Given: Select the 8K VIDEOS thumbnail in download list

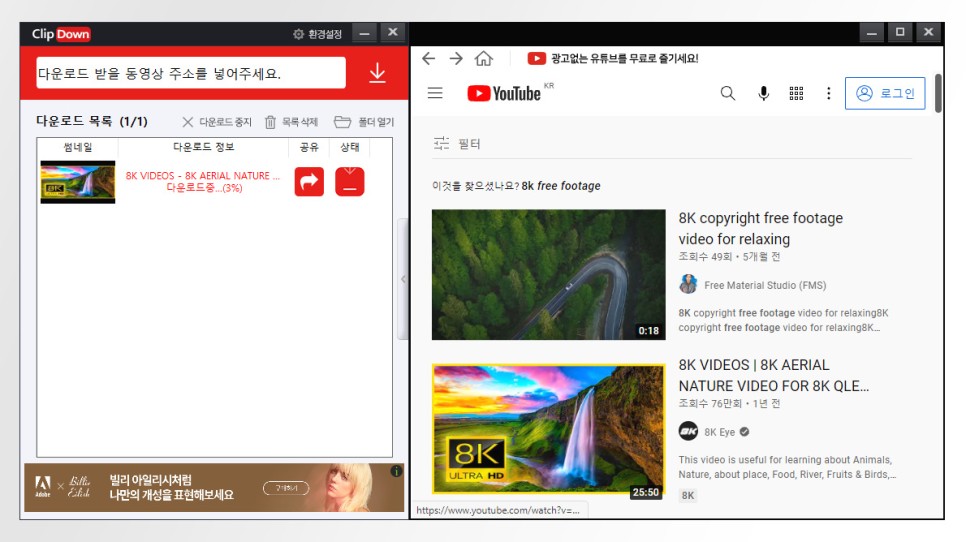Looking at the screenshot, I should pyautogui.click(x=78, y=182).
